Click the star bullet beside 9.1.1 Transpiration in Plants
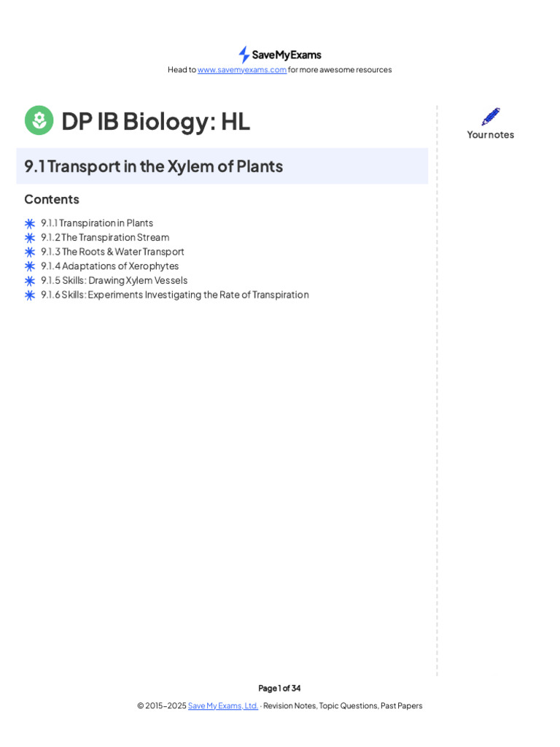 30,223
